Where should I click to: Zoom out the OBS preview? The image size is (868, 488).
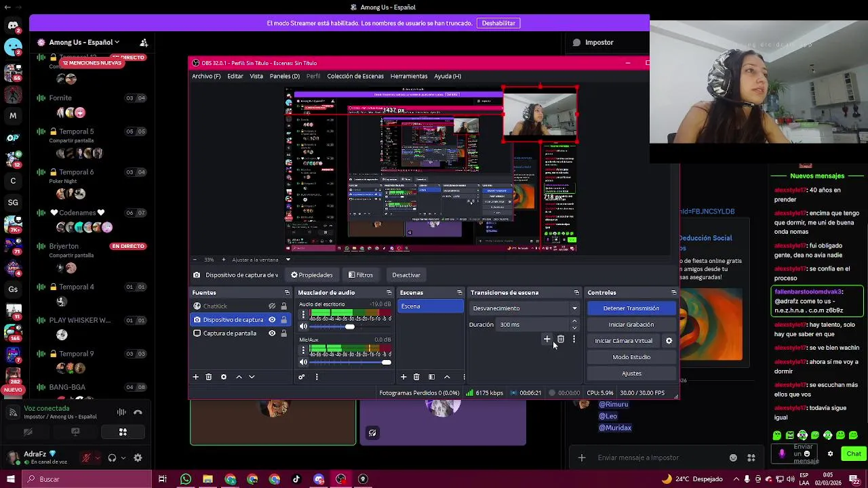coord(195,260)
